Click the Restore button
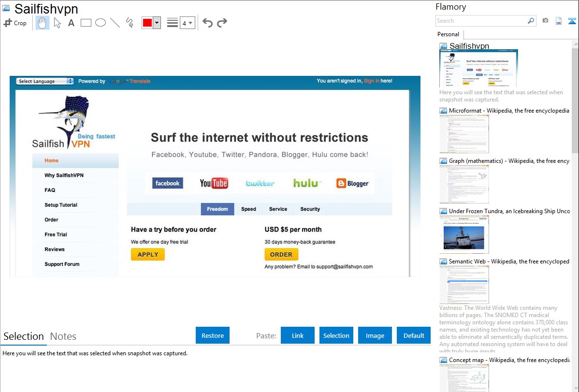The width and height of the screenshot is (579, 392). pos(213,335)
